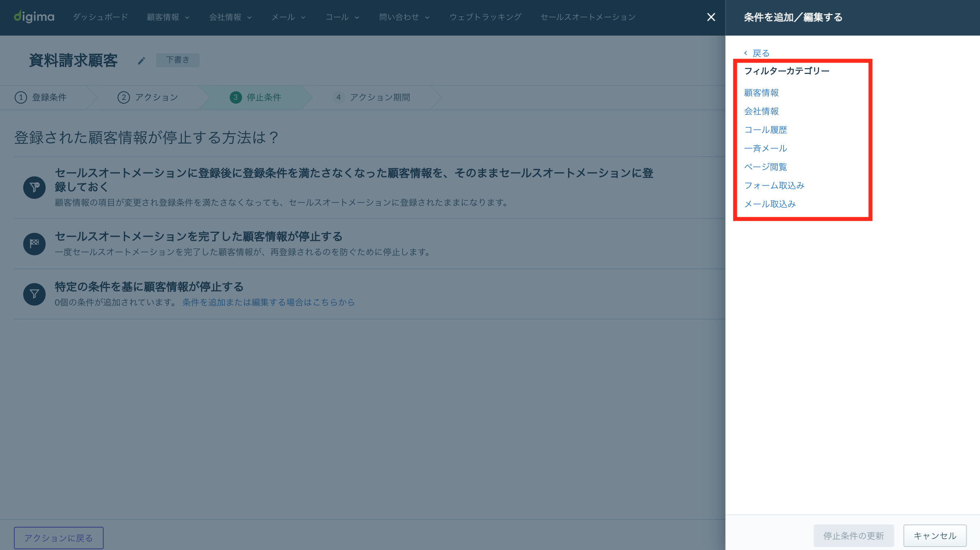
Task: Click the funnel-off icon for keeping registered customers
Action: (34, 188)
